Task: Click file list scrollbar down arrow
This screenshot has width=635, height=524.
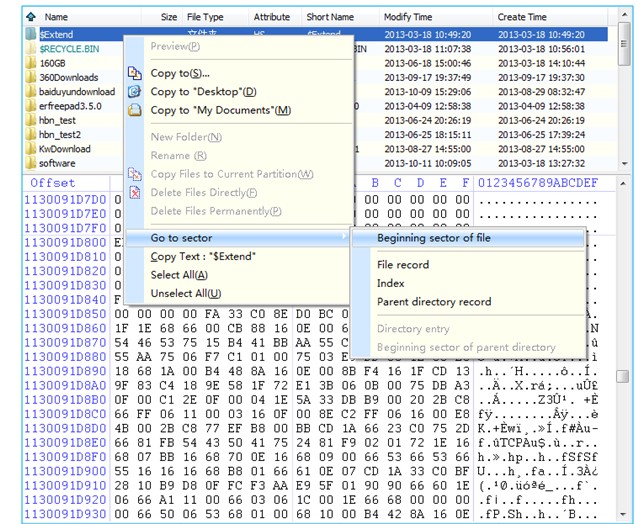Action: [x=624, y=164]
